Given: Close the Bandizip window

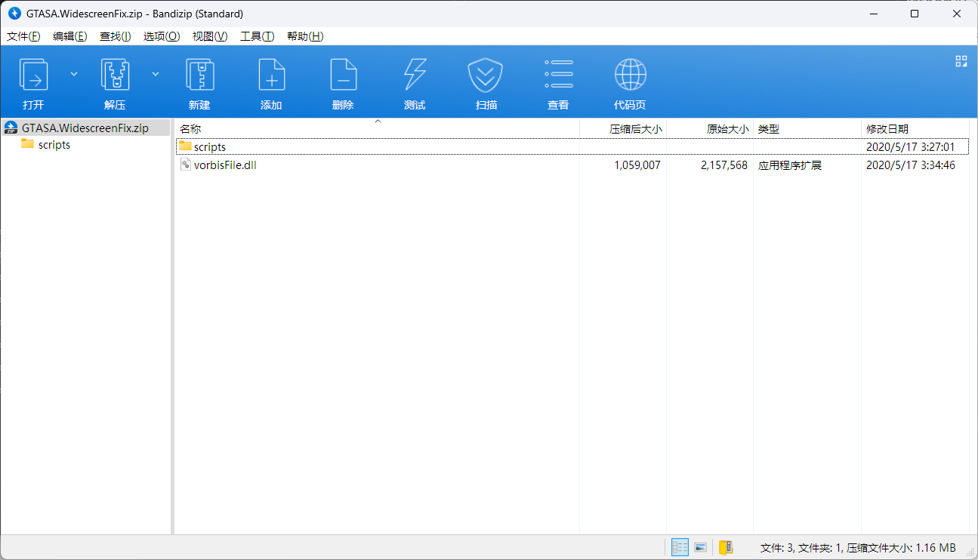Looking at the screenshot, I should pos(957,14).
